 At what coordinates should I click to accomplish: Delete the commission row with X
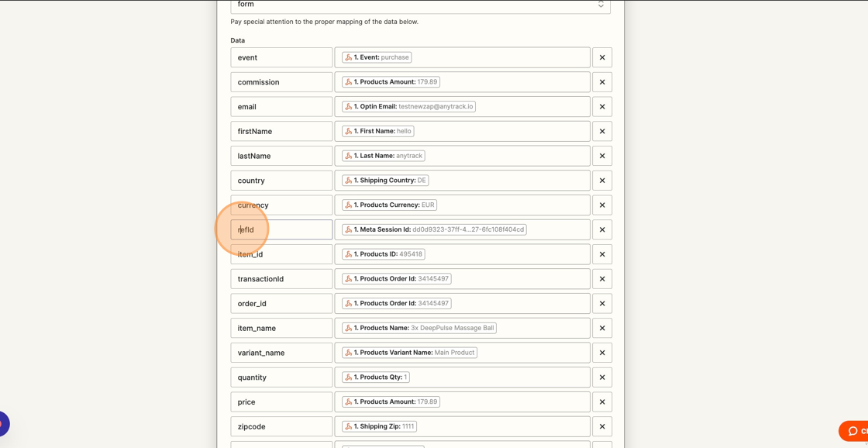(x=601, y=82)
